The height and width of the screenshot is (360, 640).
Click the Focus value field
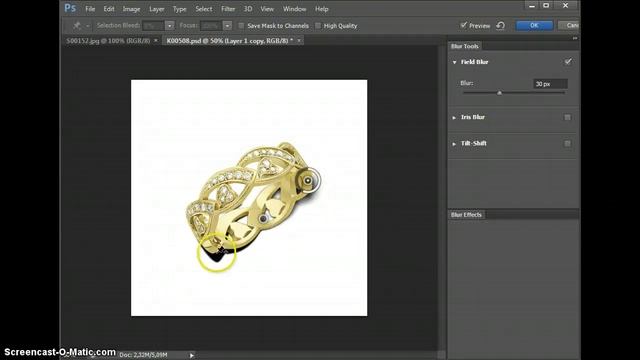[211, 26]
